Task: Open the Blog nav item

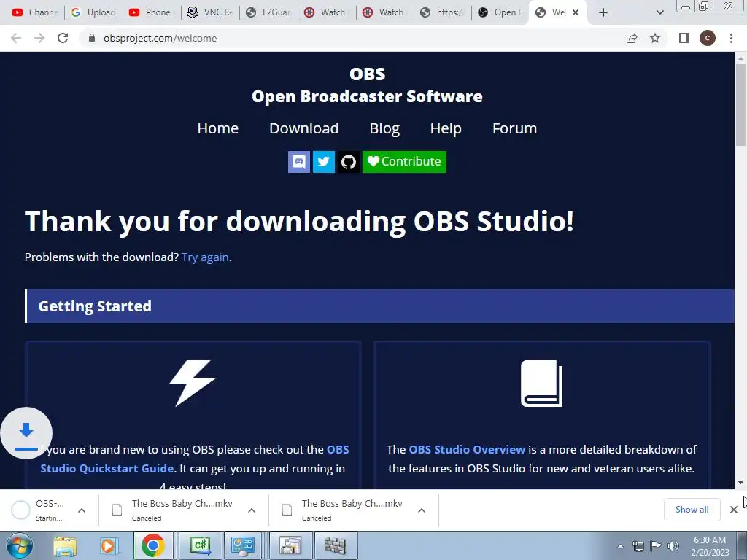Action: click(x=384, y=128)
